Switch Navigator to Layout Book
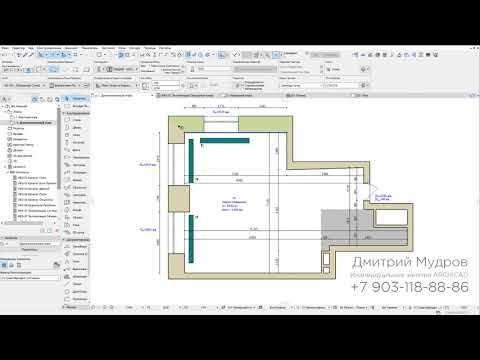Screen dimensions: 480x360 [50, 99]
